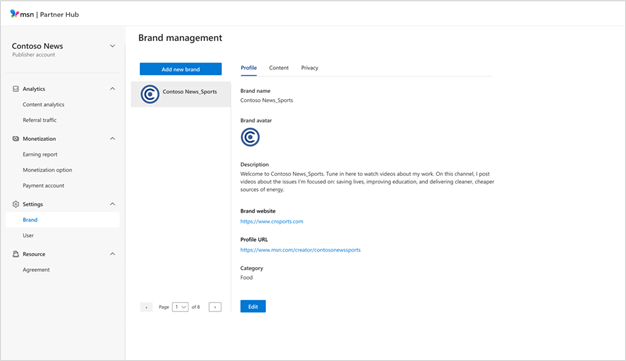Click the Add new brand button
Viewport: 626px width, 361px height.
click(180, 69)
